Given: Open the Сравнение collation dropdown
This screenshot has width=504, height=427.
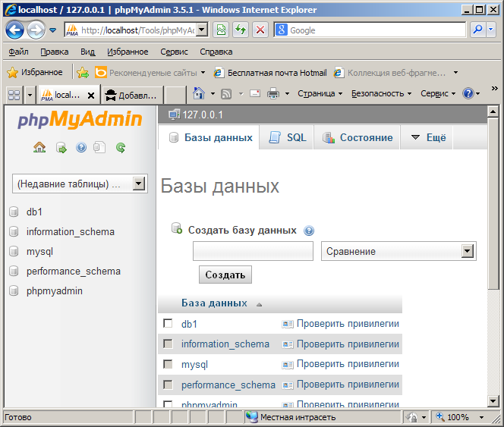Looking at the screenshot, I should [x=398, y=251].
